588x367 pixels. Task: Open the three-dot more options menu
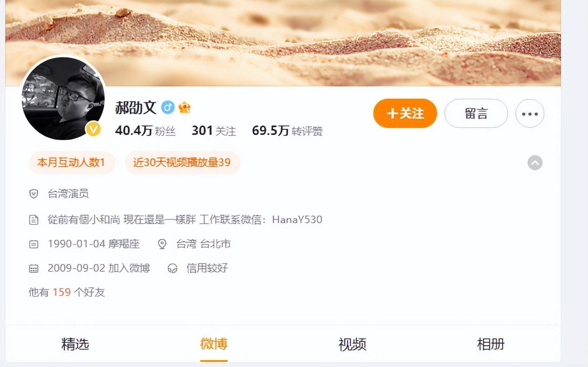click(530, 113)
